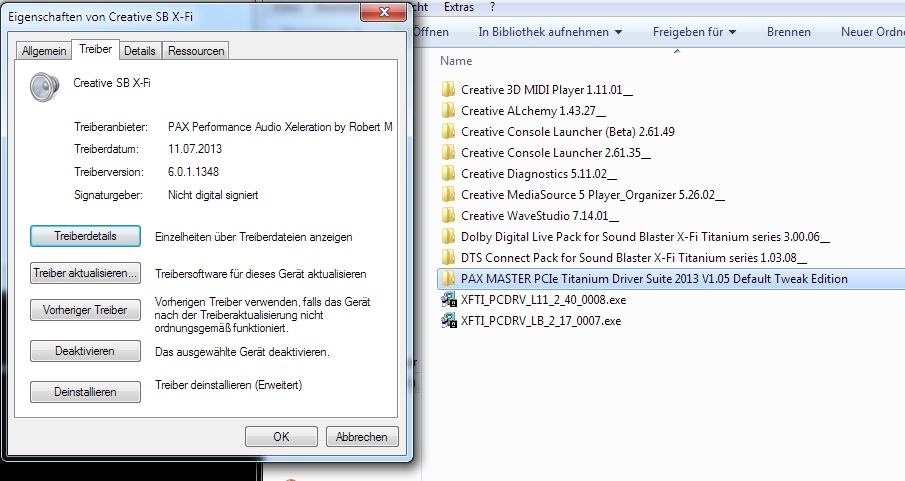Switch to the Details tab
Screen dimensions: 905x481
tap(140, 51)
